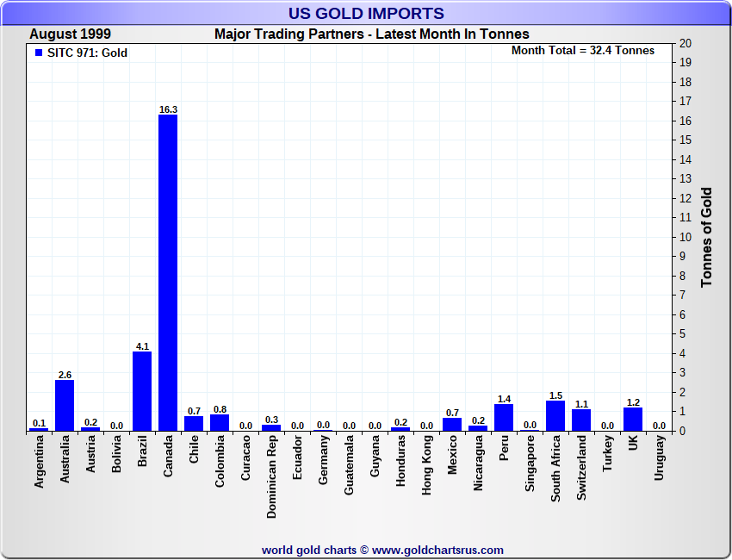732x560 pixels.
Task: Select the Colombia bar showing 0.8 tonnes
Action: coord(220,422)
